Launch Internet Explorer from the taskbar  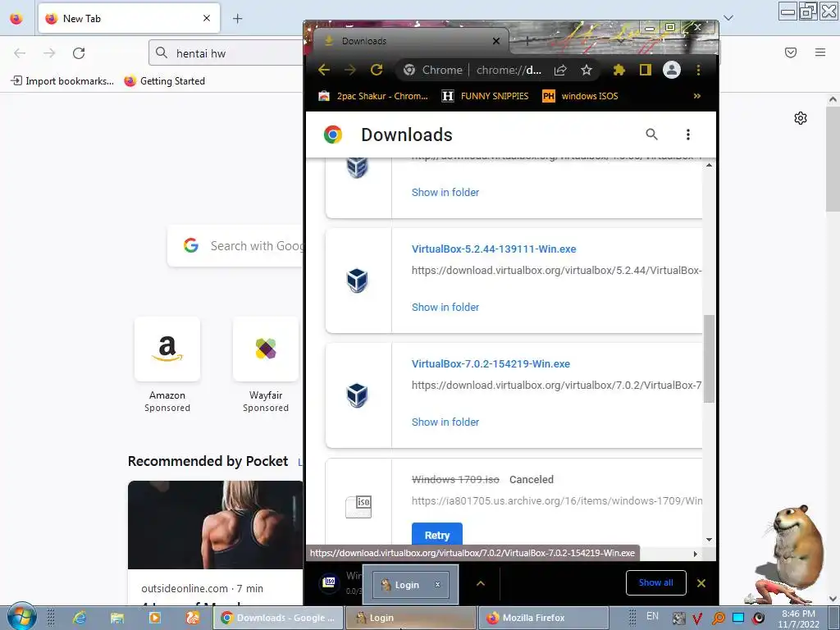coord(80,618)
